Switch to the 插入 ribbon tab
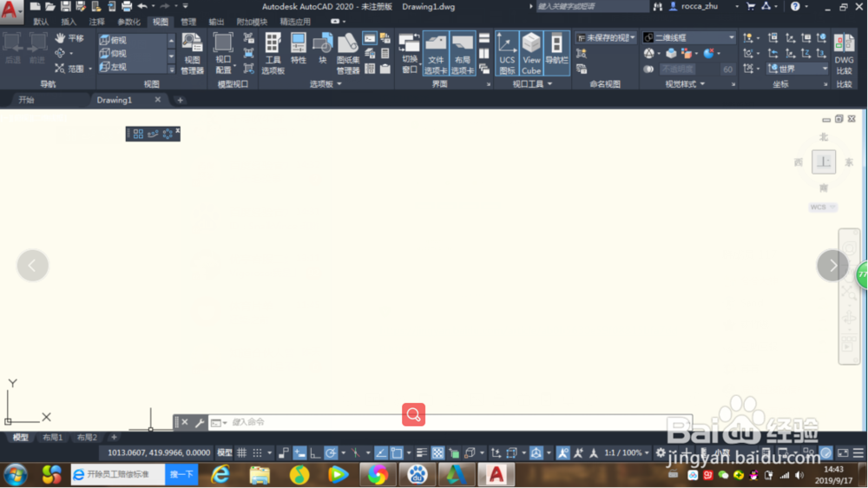Viewport: 868px width, 488px height. [69, 22]
